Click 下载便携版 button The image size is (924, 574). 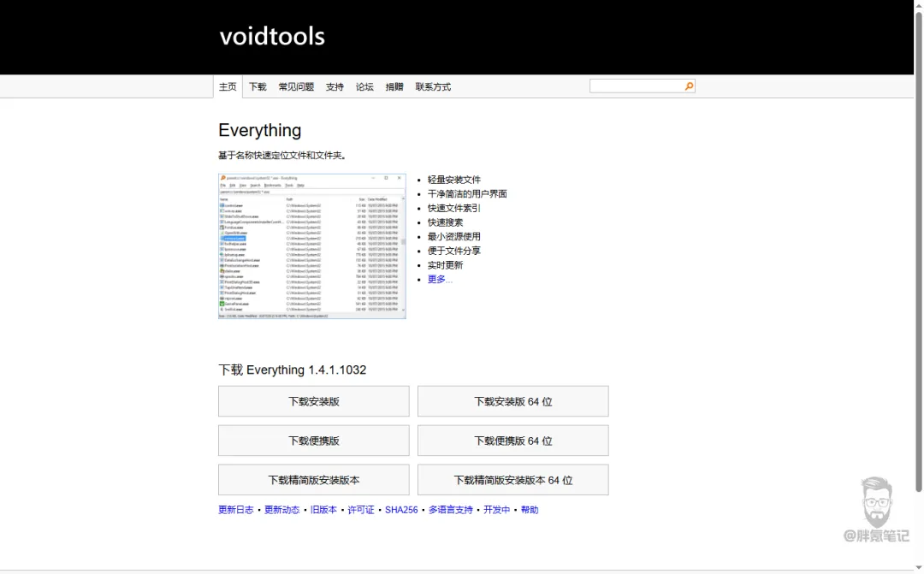313,441
